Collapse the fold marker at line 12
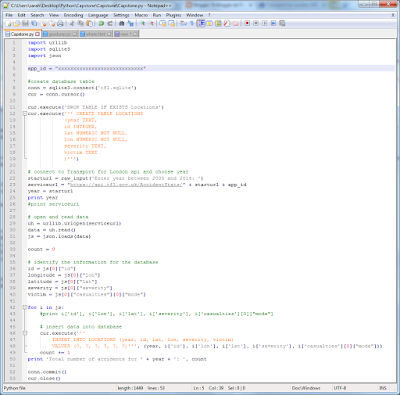This screenshot has width=400, height=395. tap(25, 114)
